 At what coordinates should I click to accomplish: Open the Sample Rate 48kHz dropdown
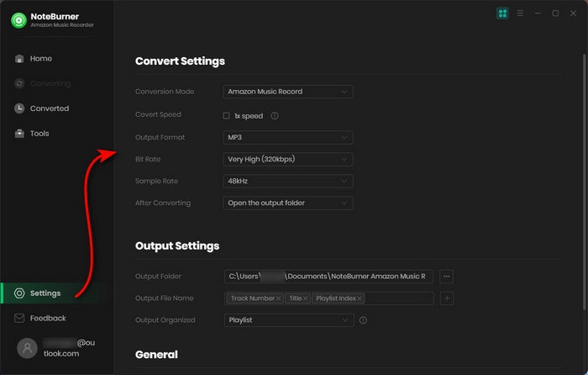pos(288,181)
